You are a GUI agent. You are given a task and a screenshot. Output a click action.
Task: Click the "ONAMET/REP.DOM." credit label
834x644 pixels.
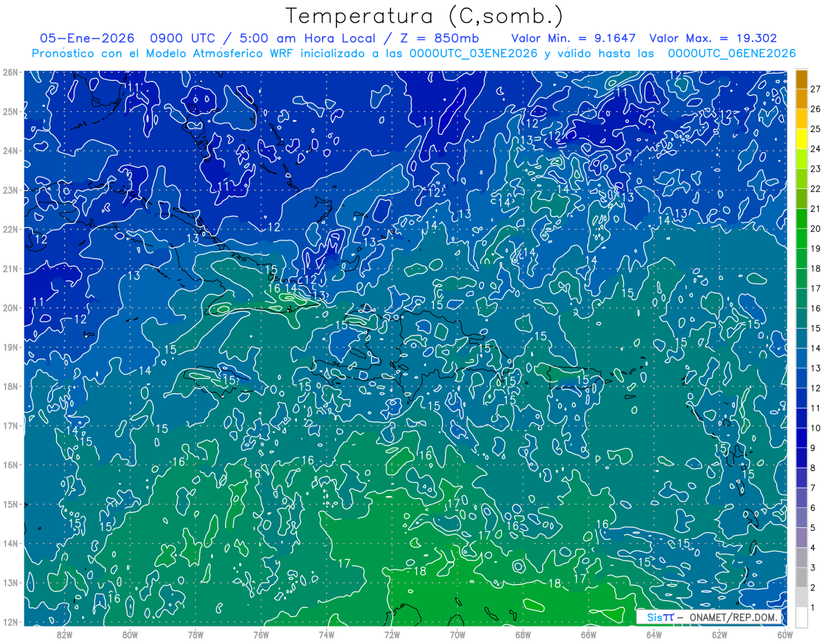click(x=735, y=618)
